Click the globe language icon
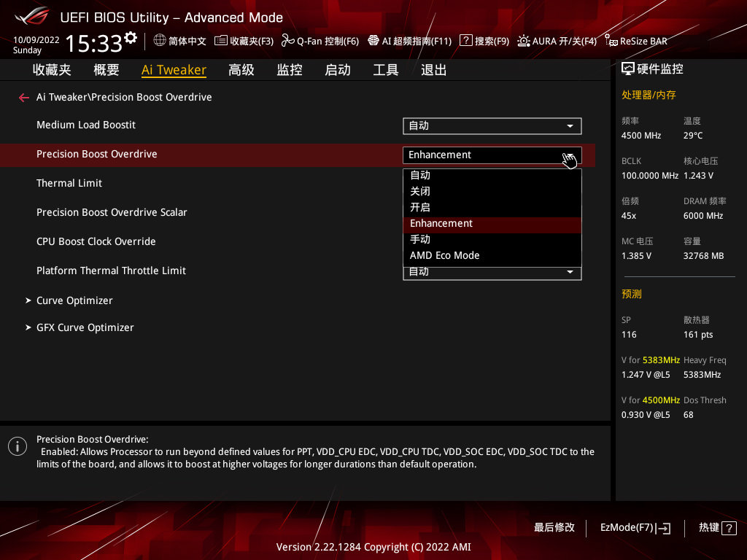 click(x=160, y=41)
